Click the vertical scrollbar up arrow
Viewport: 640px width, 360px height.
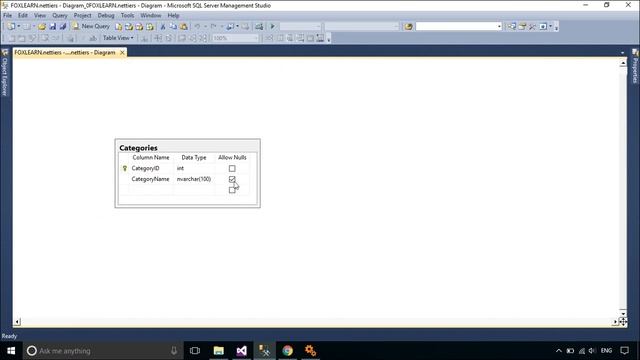click(623, 63)
